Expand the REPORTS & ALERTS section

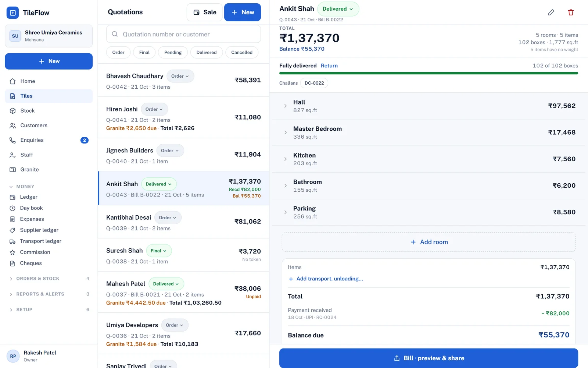tap(49, 294)
